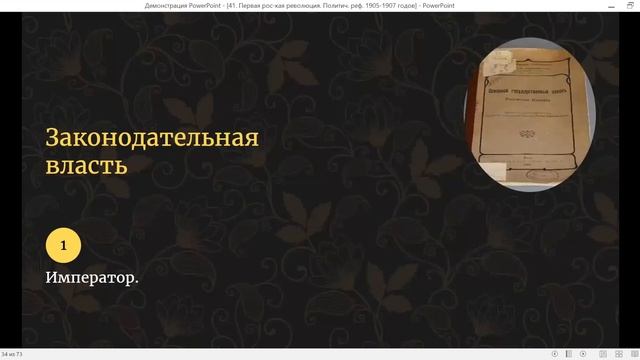Select the Reading View icon at far right

(634, 354)
